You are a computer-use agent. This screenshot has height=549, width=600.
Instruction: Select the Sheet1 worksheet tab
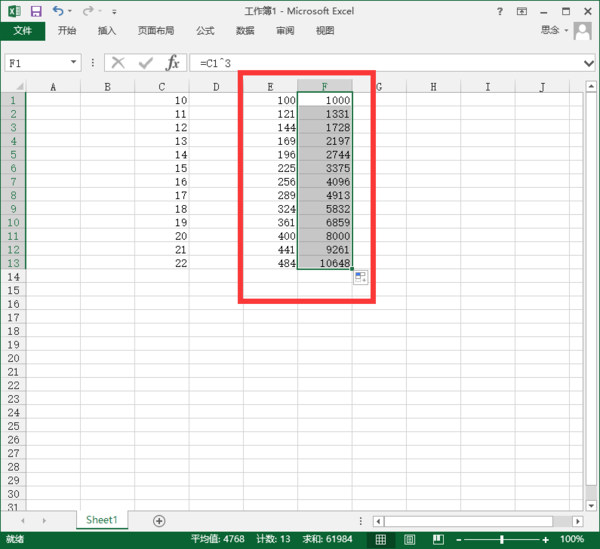(x=101, y=521)
